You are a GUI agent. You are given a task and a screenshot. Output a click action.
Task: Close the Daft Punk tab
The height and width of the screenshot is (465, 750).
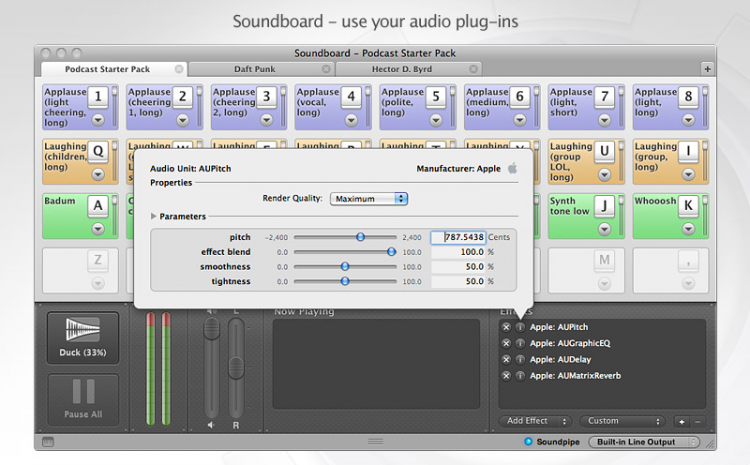tap(326, 69)
